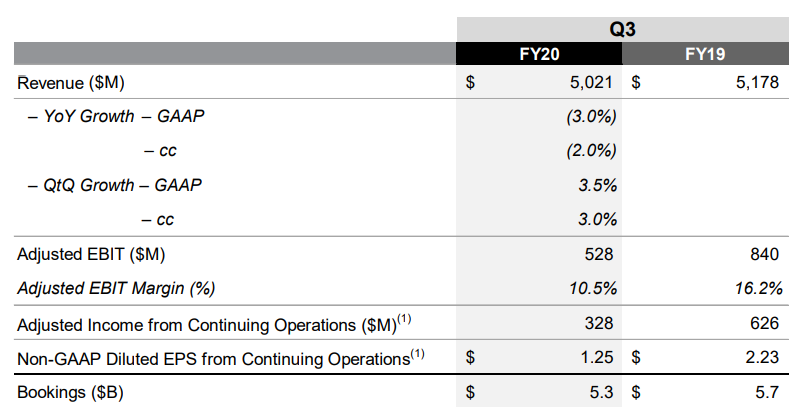
Task: Click the FY20 revenue value 5,021
Action: coord(591,82)
